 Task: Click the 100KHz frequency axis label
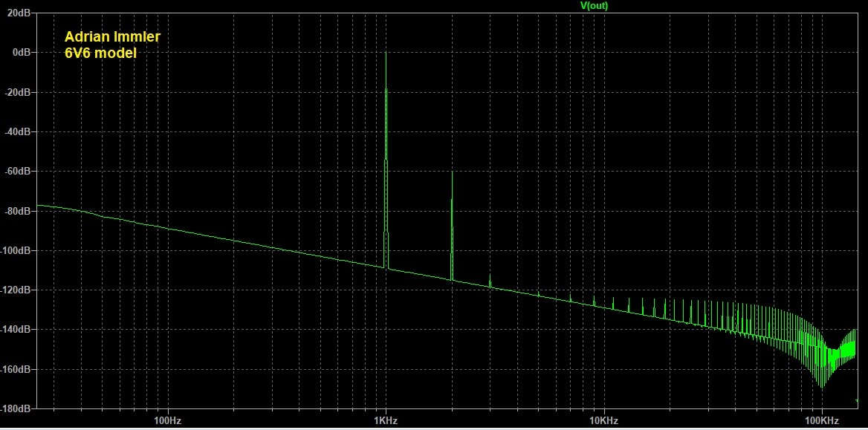pos(821,421)
